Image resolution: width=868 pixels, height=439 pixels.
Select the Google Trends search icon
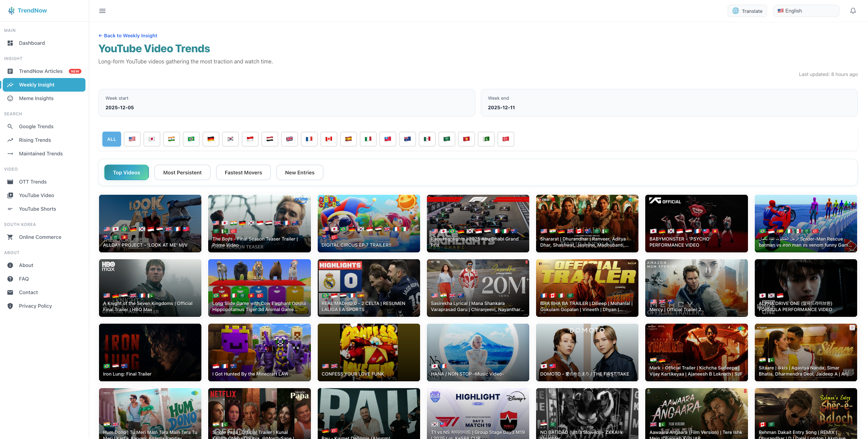point(10,126)
